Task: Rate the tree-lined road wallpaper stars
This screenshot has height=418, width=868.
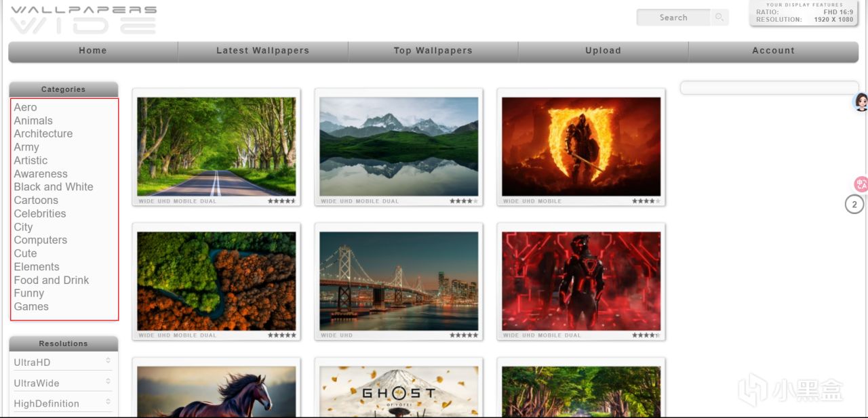Action: 281,201
